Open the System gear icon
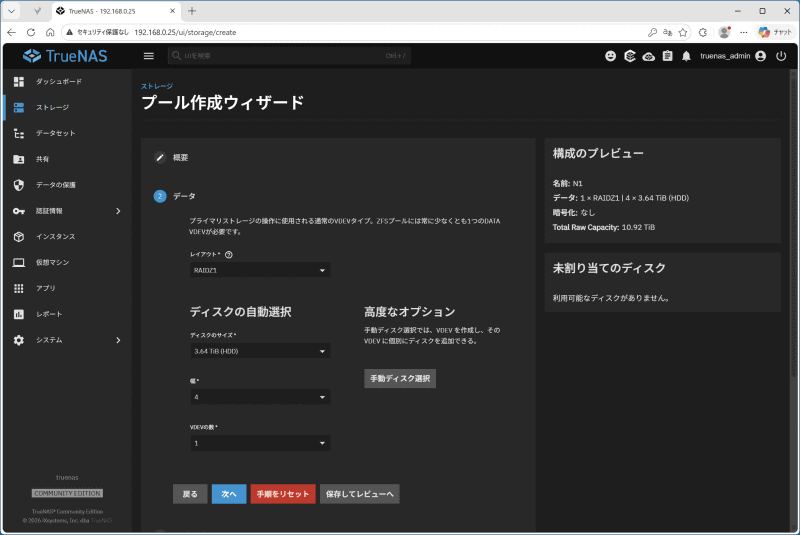Screen dimensions: 800x535 (19, 340)
